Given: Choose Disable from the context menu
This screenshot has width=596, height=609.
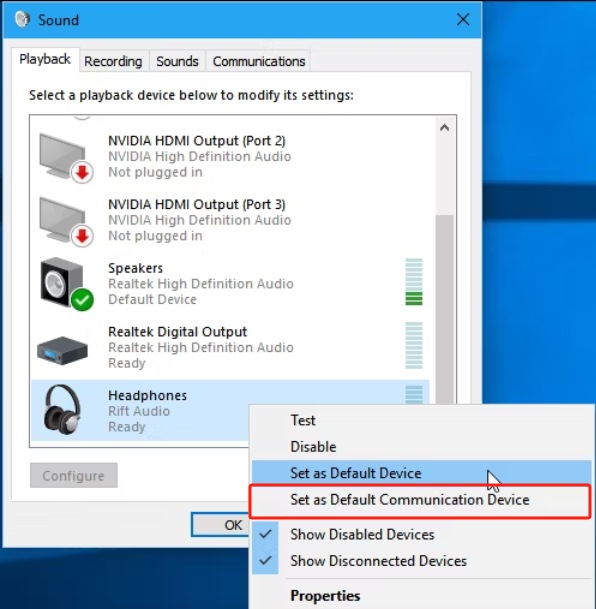Looking at the screenshot, I should (421, 447).
